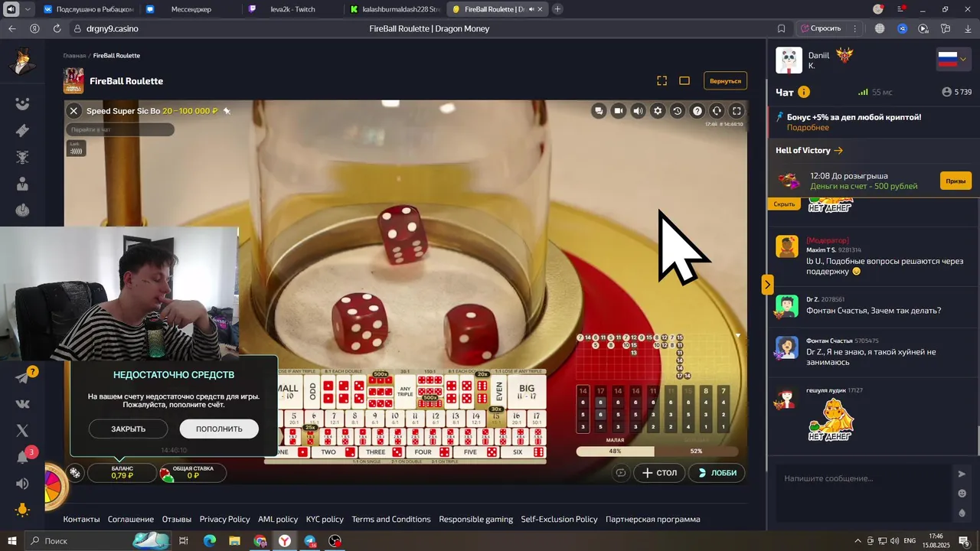This screenshot has height=551, width=980.
Task: Mute the game sound with speaker icon
Action: 638,111
